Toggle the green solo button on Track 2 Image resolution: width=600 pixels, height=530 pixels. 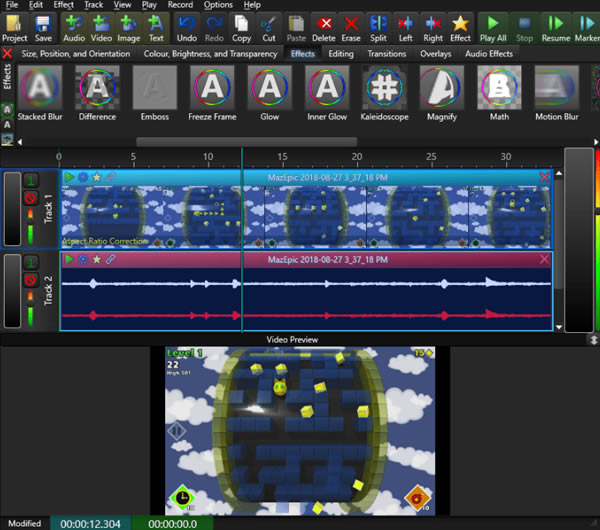(30, 263)
